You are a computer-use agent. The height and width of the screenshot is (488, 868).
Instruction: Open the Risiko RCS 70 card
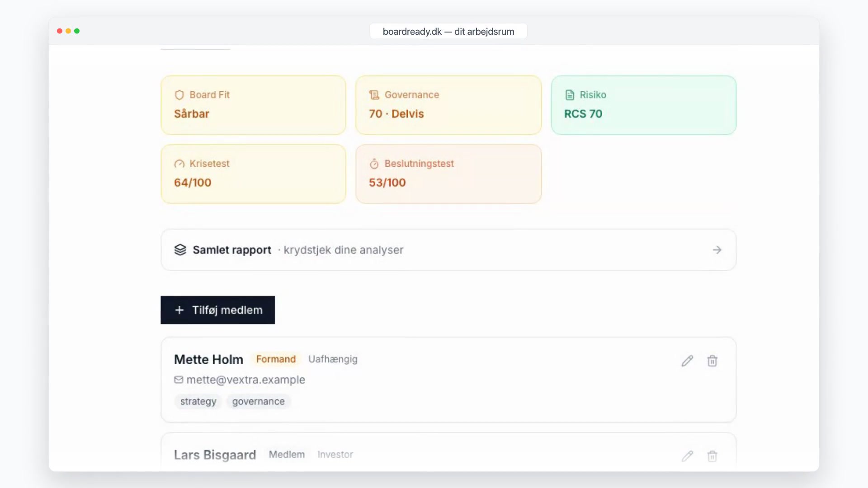[644, 105]
